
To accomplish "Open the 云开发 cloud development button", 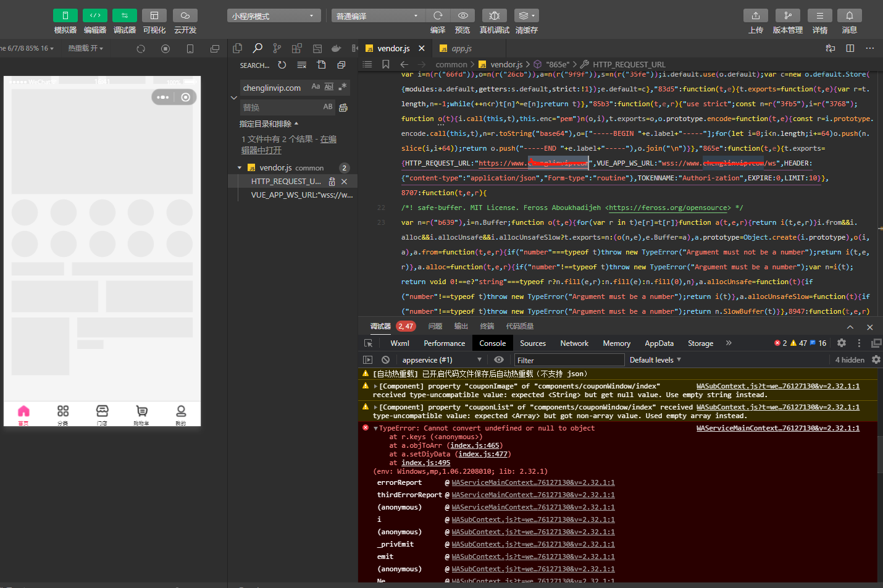I will (x=185, y=15).
